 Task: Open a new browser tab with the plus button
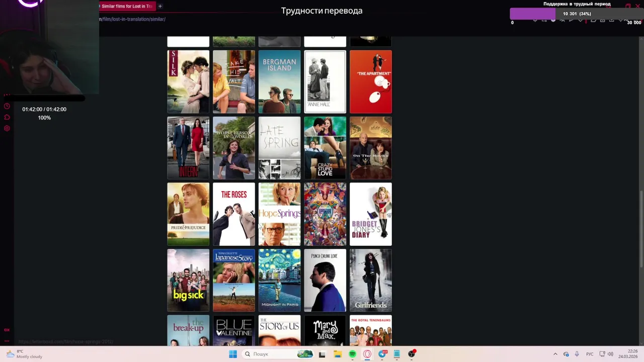pos(160,6)
